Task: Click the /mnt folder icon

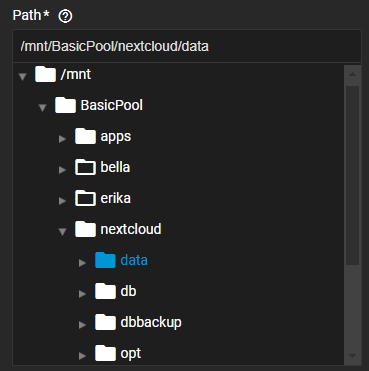Action: 45,74
